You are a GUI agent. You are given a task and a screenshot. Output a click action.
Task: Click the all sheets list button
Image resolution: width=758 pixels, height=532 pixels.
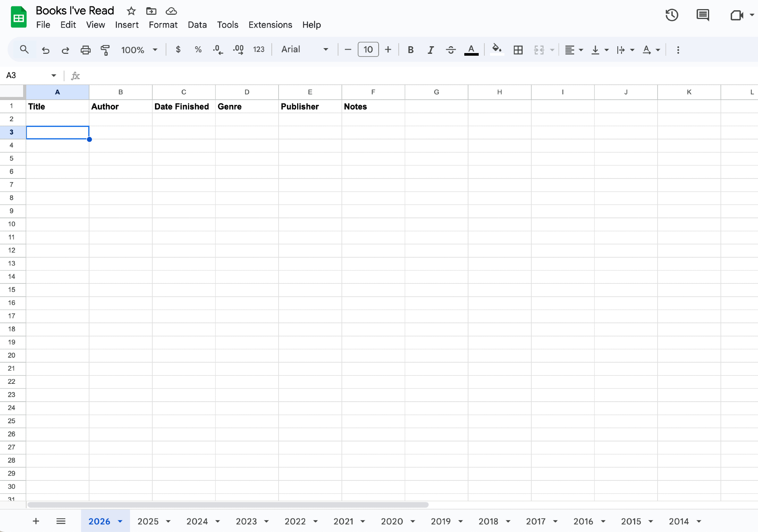(x=61, y=521)
